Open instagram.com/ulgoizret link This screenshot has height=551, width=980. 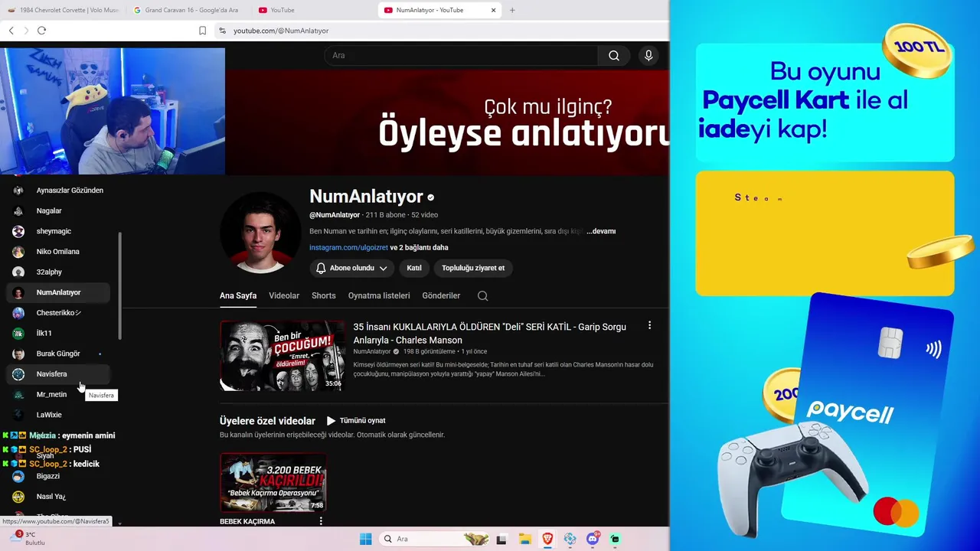coord(348,247)
